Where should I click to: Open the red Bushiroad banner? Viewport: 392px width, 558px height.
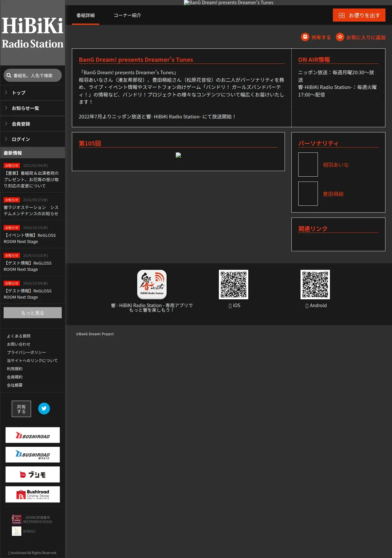[x=33, y=435]
